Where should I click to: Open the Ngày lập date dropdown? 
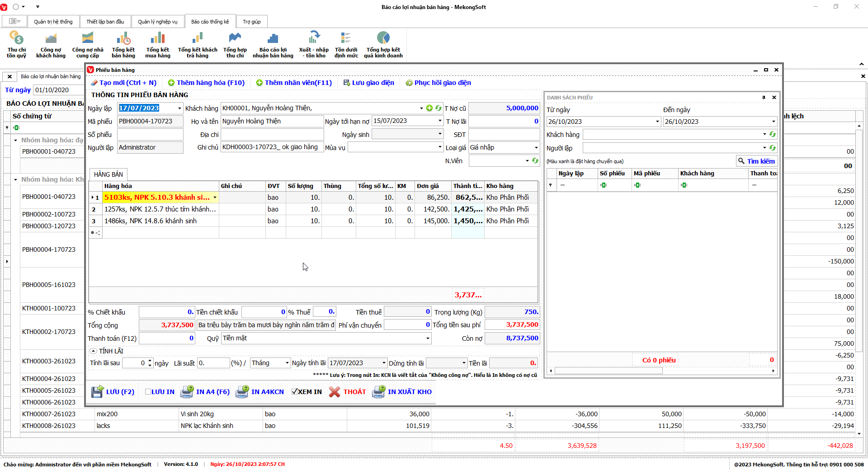point(179,108)
